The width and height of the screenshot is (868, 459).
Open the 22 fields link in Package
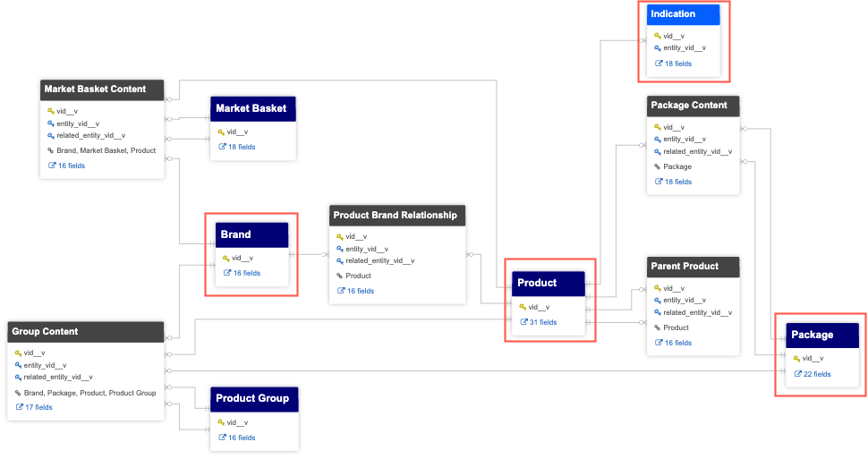pos(817,374)
